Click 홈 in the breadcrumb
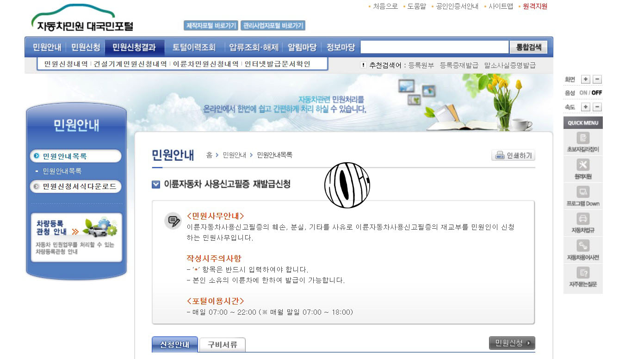 pyautogui.click(x=209, y=155)
